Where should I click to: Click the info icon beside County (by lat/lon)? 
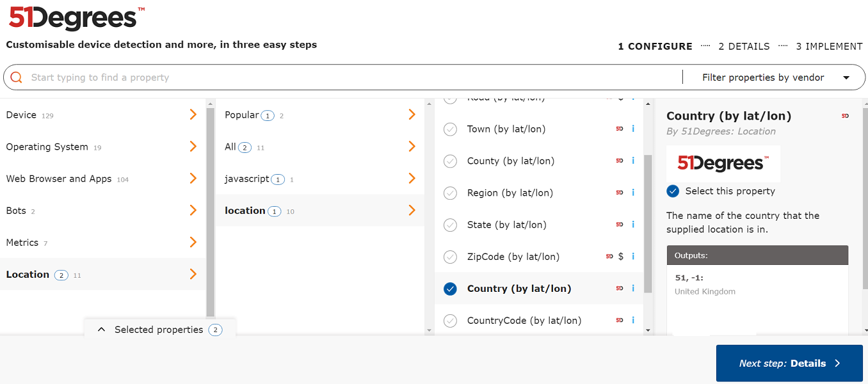pyautogui.click(x=633, y=161)
